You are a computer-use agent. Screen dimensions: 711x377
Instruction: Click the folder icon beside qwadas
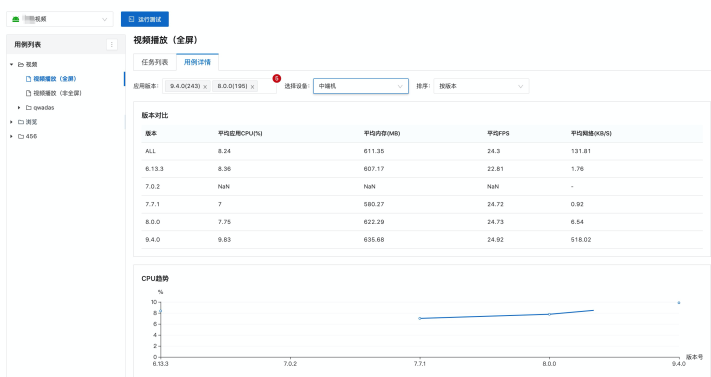pos(29,108)
